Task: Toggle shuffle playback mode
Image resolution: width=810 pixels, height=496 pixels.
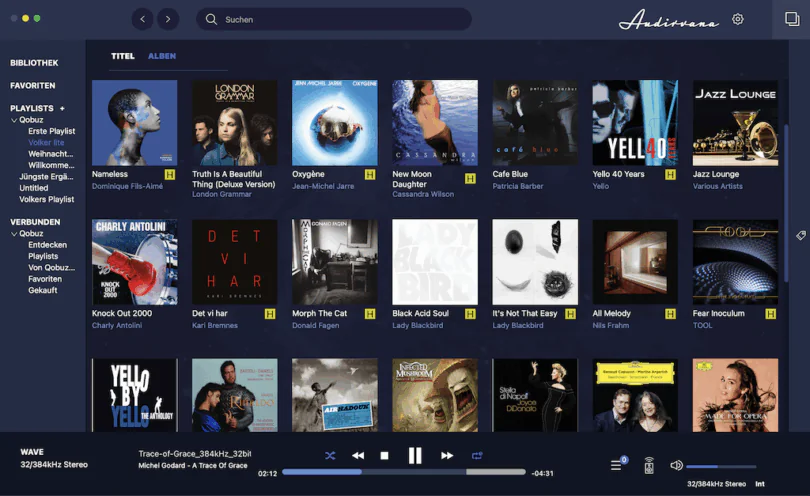Action: 330,456
